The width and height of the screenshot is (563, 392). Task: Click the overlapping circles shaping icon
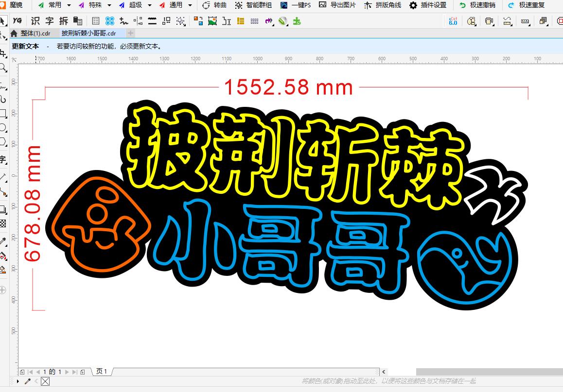point(472,21)
